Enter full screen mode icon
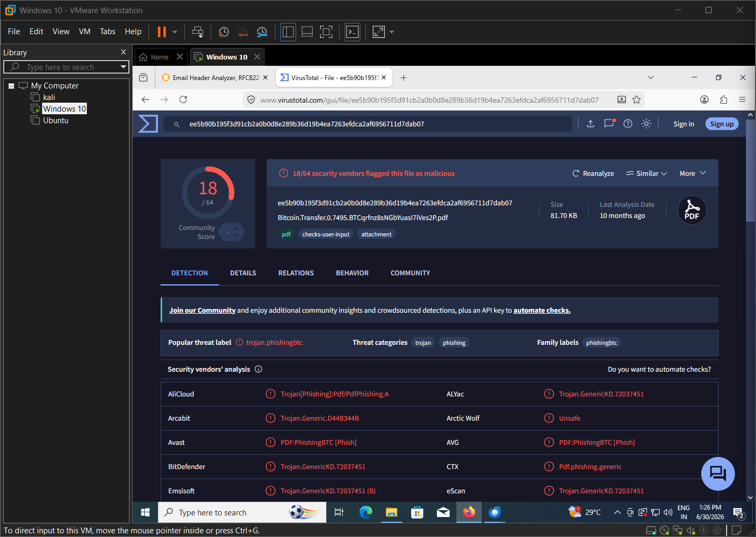 pyautogui.click(x=326, y=32)
